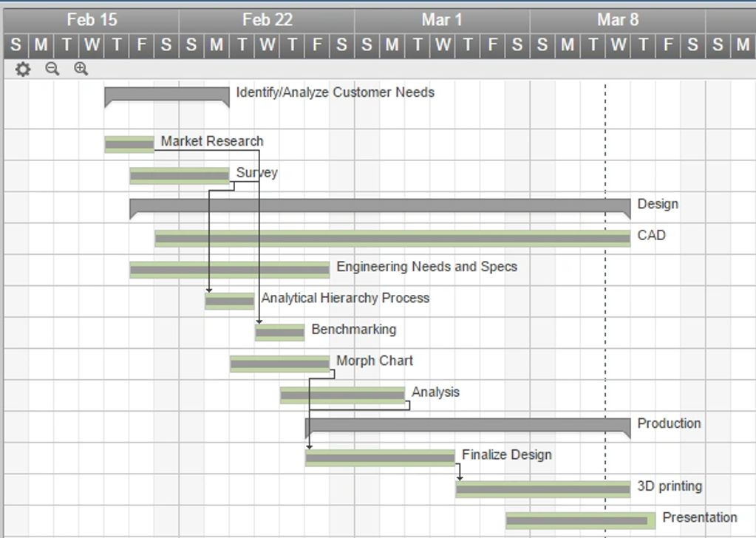The width and height of the screenshot is (756, 538).
Task: Click the Morph Chart task bar
Action: [279, 364]
